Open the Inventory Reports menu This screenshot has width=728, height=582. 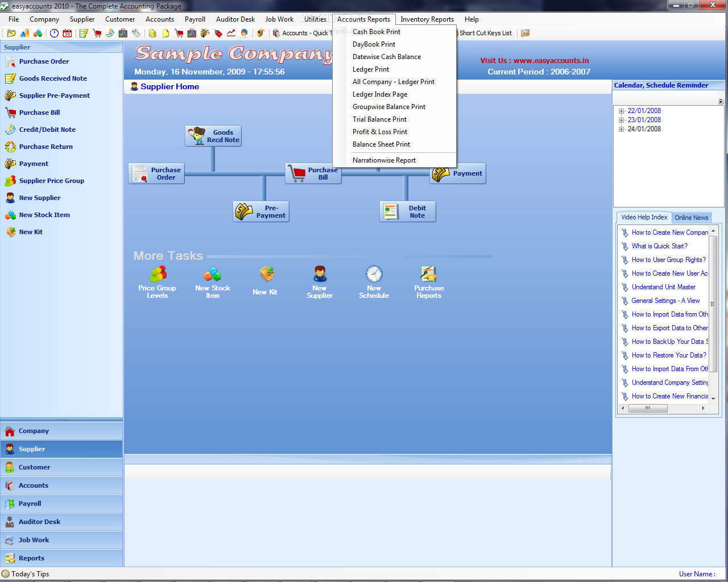pos(427,19)
